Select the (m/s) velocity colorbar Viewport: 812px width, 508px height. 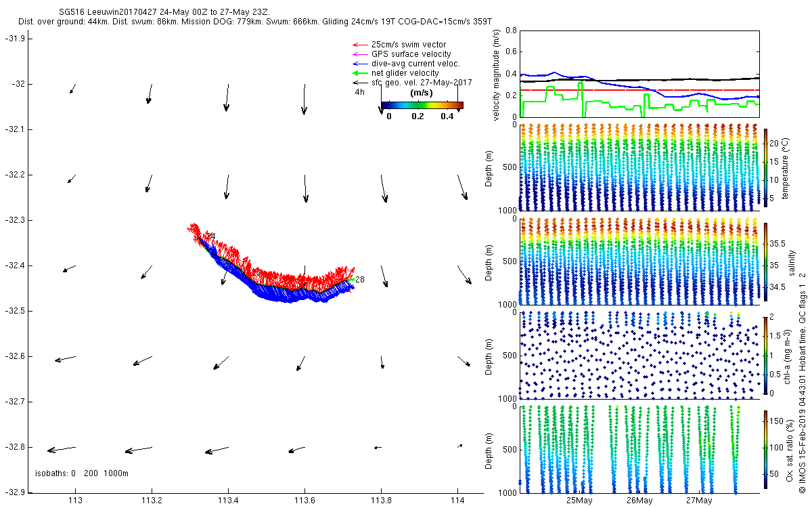(x=422, y=105)
